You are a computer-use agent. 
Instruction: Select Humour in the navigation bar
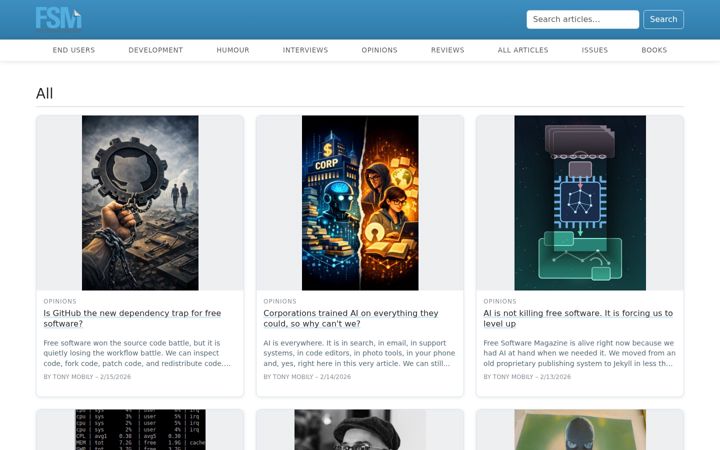tap(233, 50)
